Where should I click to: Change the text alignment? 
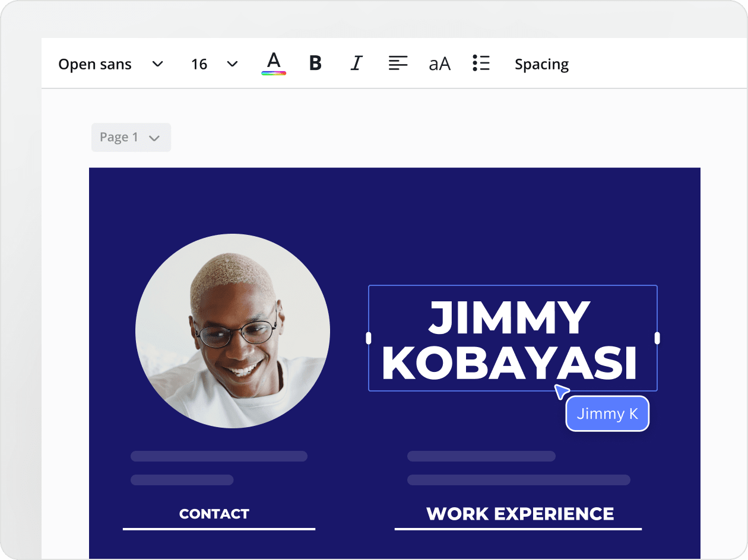[x=398, y=63]
